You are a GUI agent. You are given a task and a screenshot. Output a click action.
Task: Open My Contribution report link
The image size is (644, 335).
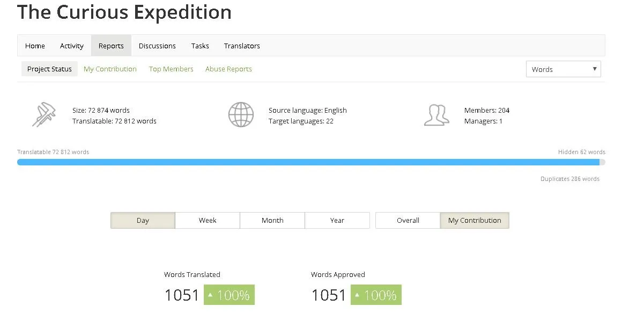[110, 69]
